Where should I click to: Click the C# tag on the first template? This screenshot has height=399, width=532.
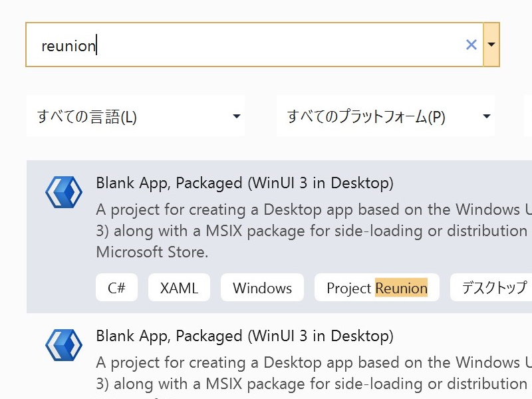pyautogui.click(x=117, y=288)
